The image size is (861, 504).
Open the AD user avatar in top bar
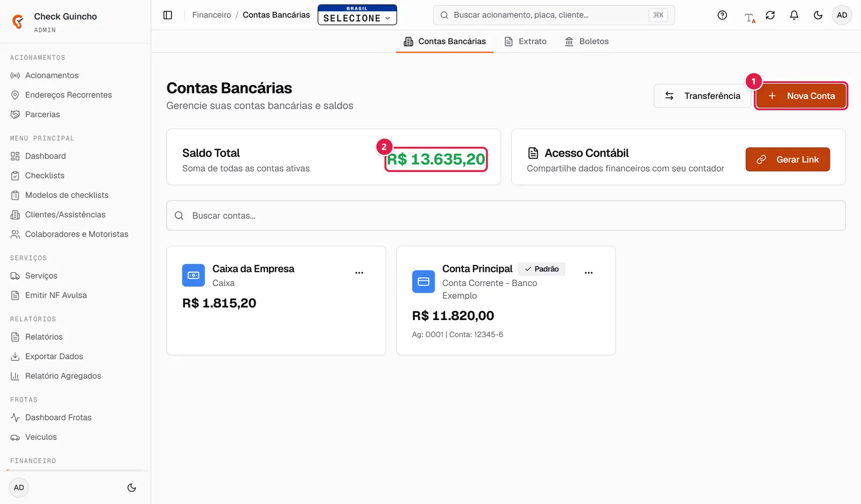tap(842, 15)
